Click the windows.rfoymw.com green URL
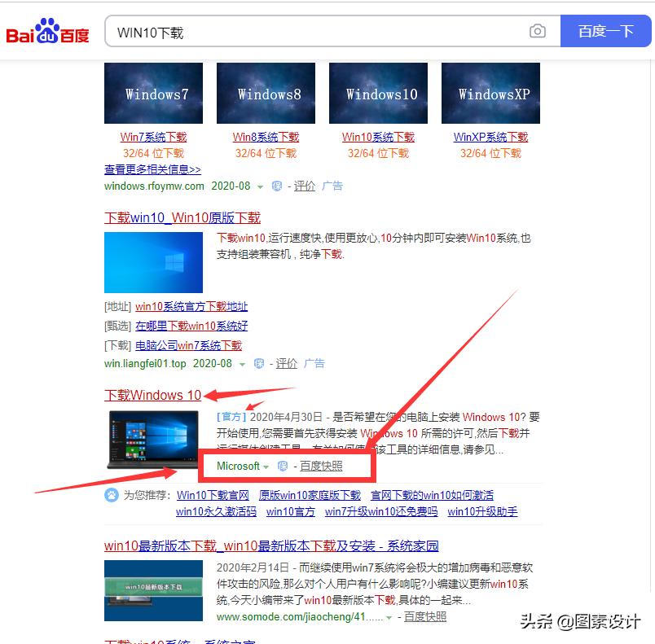This screenshot has width=655, height=644. tap(154, 186)
